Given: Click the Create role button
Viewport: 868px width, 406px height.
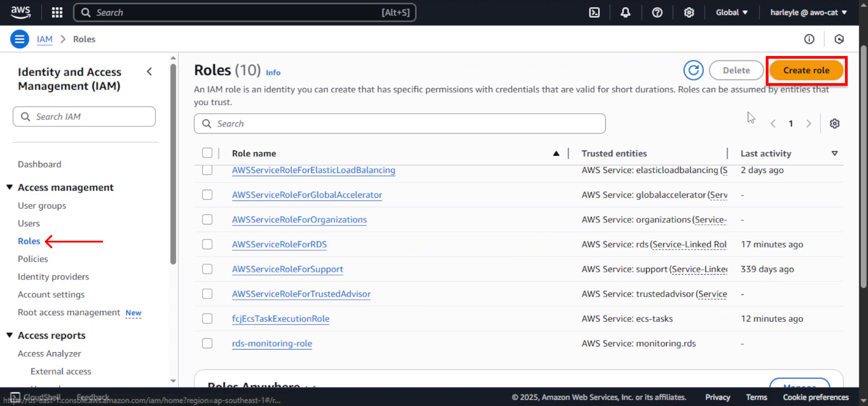Looking at the screenshot, I should (x=806, y=70).
